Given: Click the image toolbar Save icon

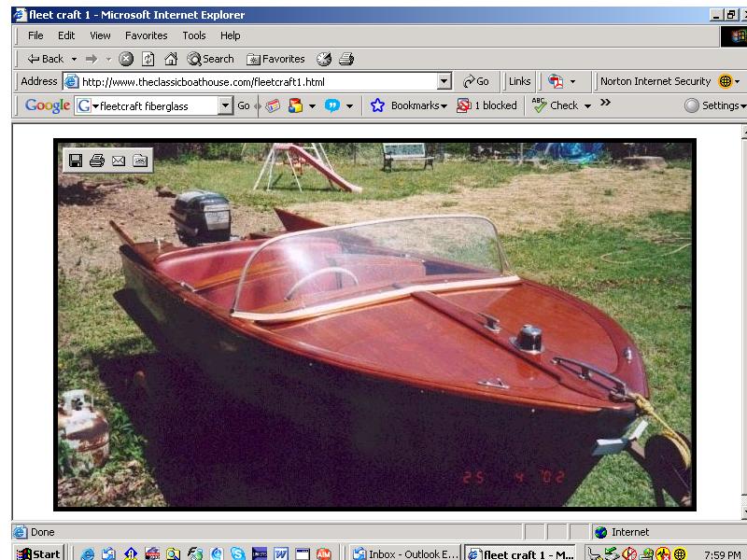Looking at the screenshot, I should pyautogui.click(x=76, y=161).
